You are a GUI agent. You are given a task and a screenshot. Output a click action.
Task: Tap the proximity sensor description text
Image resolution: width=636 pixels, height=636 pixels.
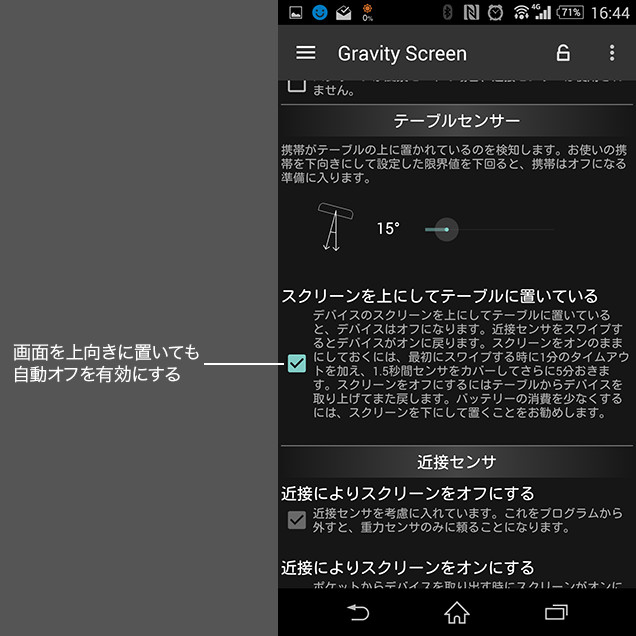pos(467,520)
